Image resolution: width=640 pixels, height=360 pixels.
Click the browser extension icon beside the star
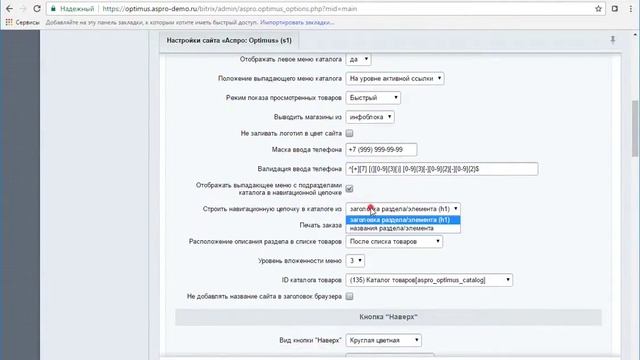click(x=615, y=9)
